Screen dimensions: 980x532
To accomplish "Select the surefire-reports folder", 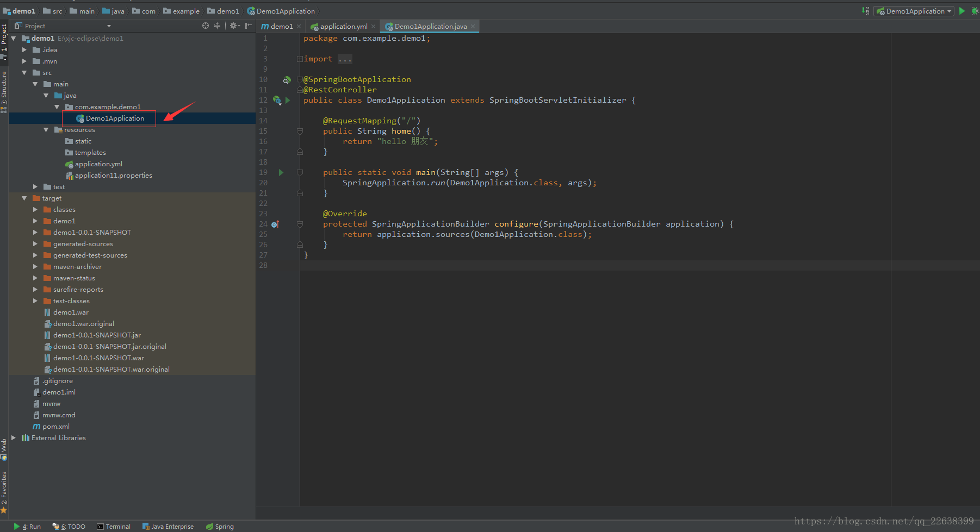I will (73, 289).
